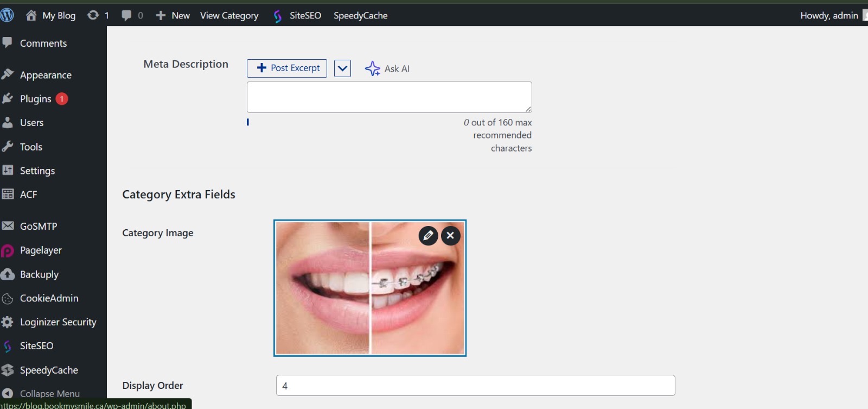Expand the meta description tags dropdown
Image resolution: width=868 pixels, height=409 pixels.
click(x=342, y=68)
